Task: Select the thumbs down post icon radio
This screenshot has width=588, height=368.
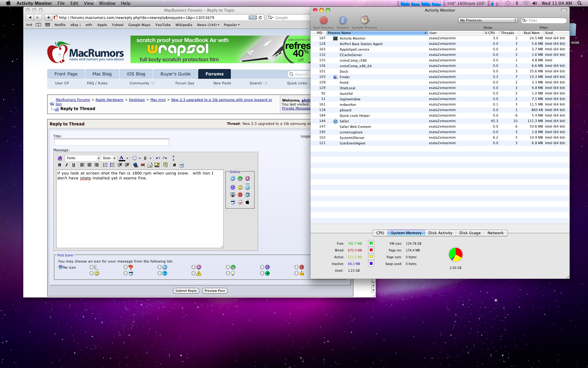Action: [126, 267]
